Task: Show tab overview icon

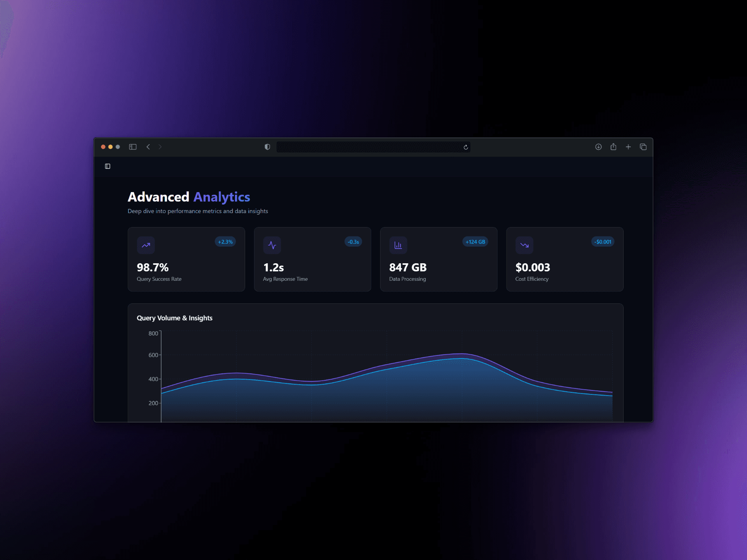Action: [643, 147]
